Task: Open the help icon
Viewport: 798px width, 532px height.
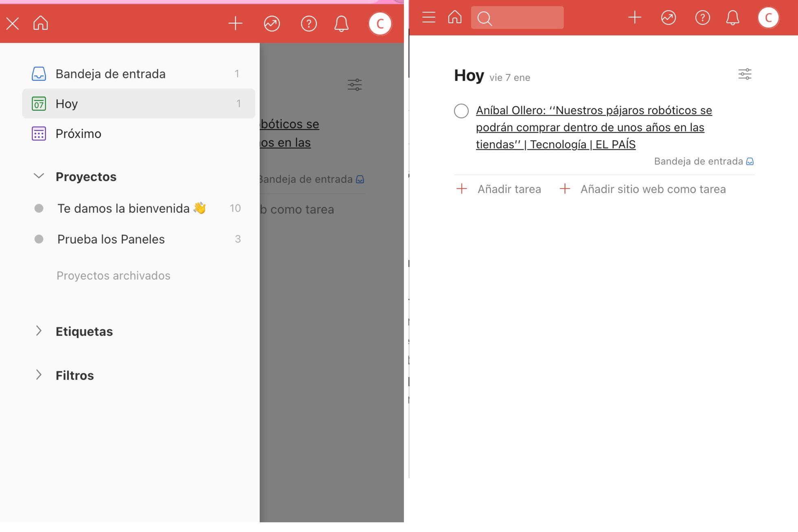Action: pos(702,17)
